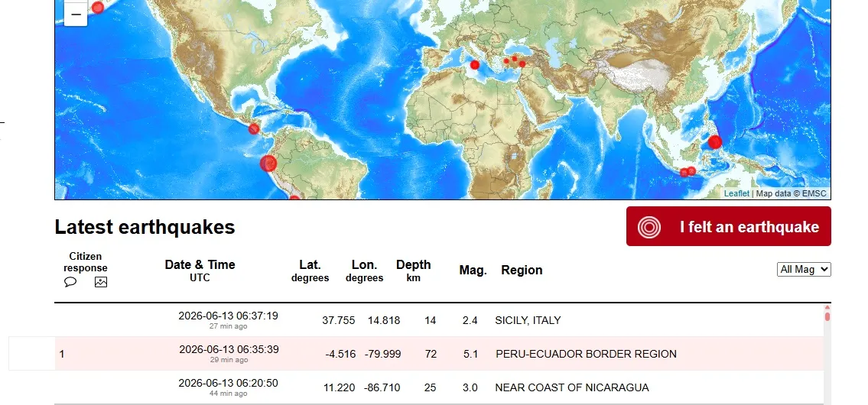Screen dimensions: 868x405
Task: Click the Region column header
Action: (x=522, y=270)
